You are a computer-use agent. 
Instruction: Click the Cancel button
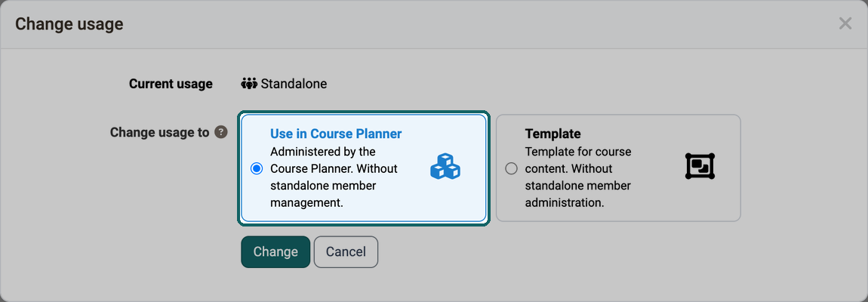coord(346,251)
